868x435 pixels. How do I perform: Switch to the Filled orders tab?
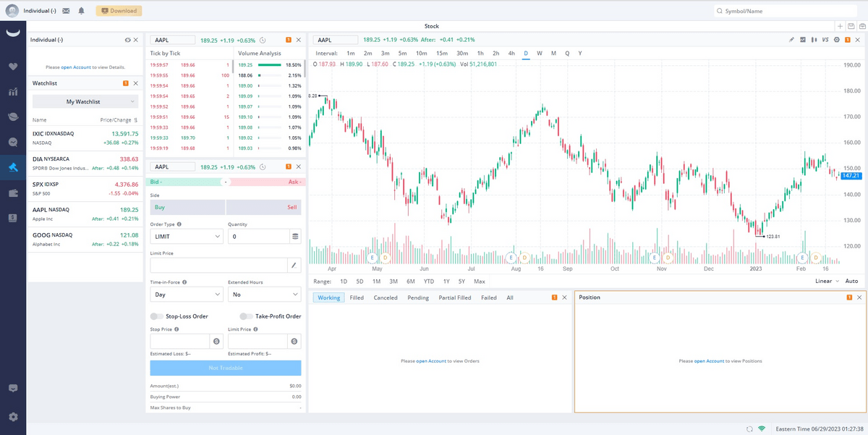pyautogui.click(x=357, y=297)
